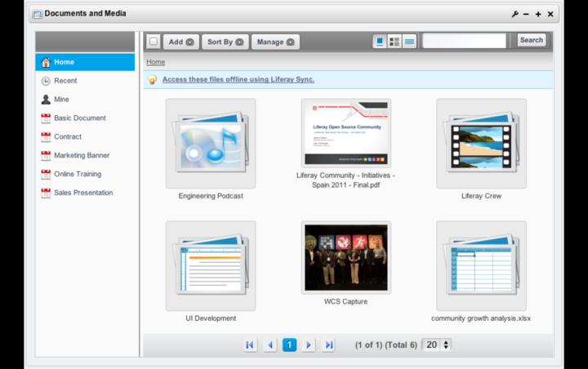Click the 'Engineering Podcast' file name
Image resolution: width=588 pixels, height=369 pixels.
coord(211,196)
